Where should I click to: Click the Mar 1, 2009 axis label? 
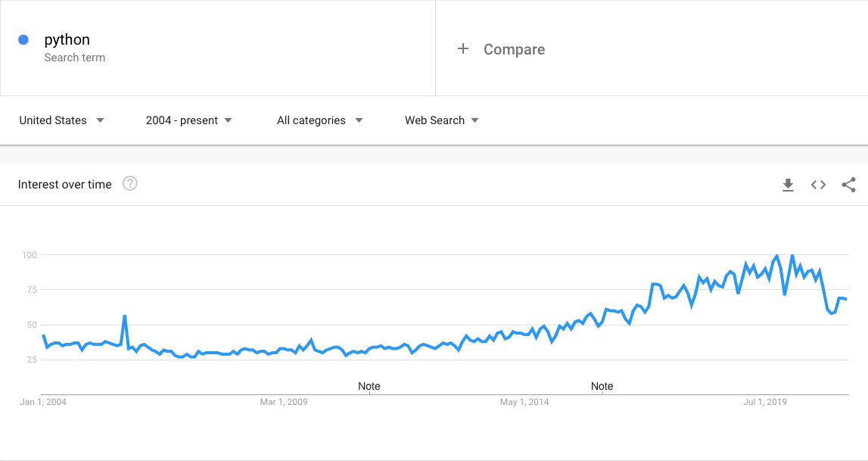coord(284,402)
